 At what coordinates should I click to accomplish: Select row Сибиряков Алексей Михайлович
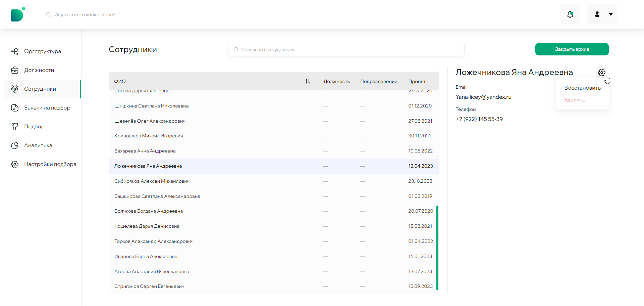pyautogui.click(x=274, y=181)
